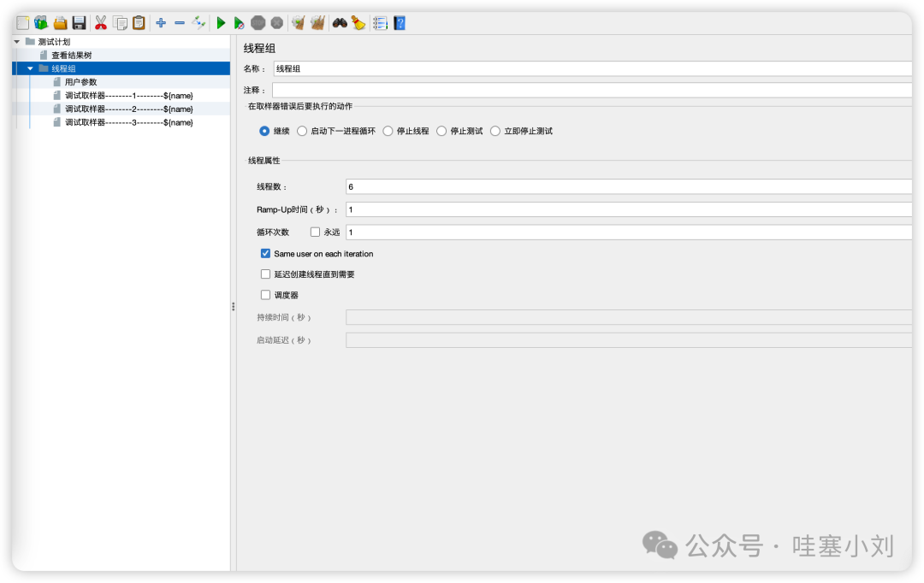Select 调试取样器--------2 tree item
Screen dimensions: 924x583
pyautogui.click(x=129, y=109)
